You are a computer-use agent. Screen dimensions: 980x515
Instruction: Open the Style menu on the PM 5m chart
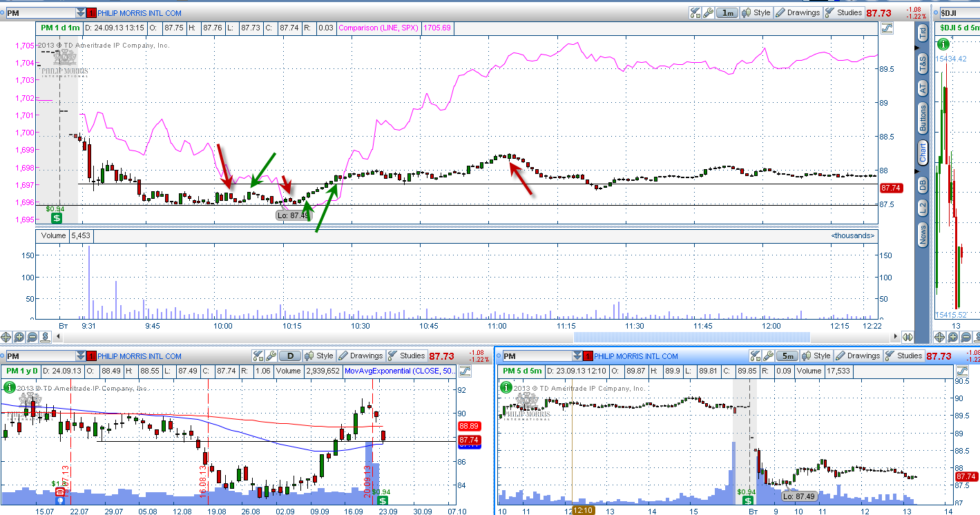coord(816,356)
